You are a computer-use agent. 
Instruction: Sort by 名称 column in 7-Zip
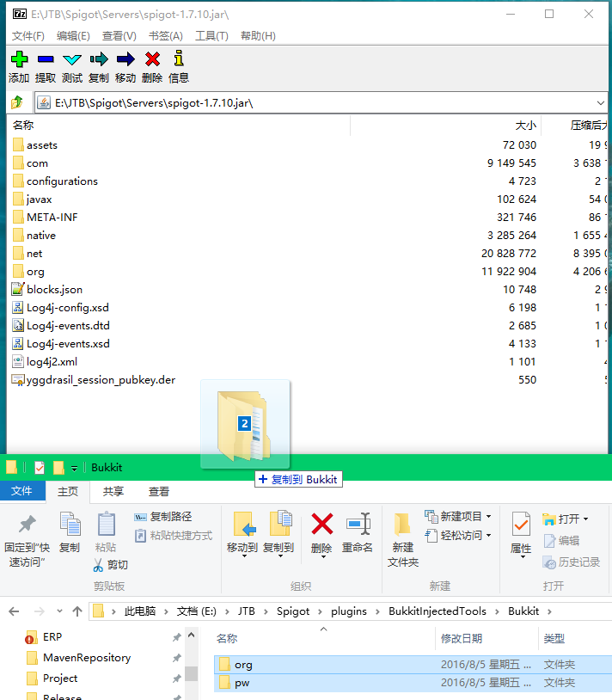click(23, 126)
